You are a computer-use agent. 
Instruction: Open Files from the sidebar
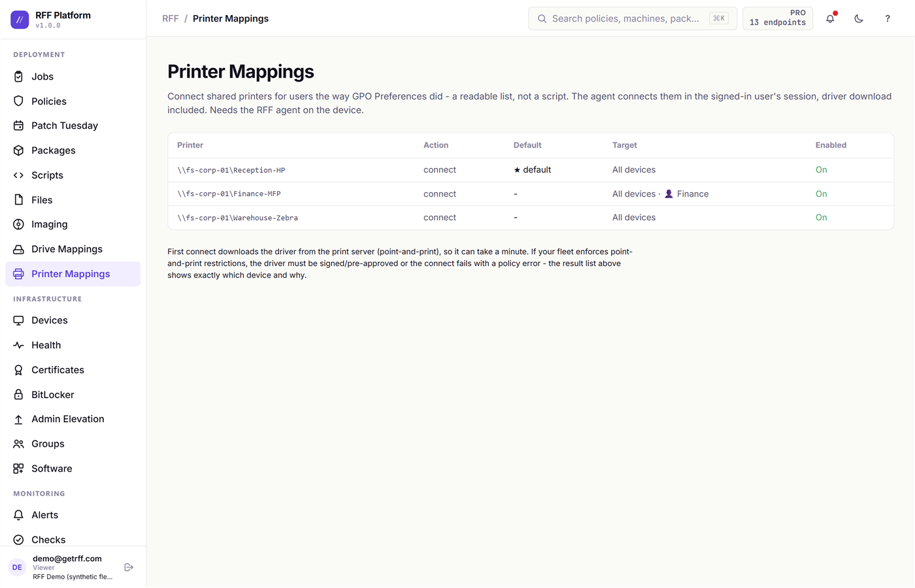tap(73, 200)
